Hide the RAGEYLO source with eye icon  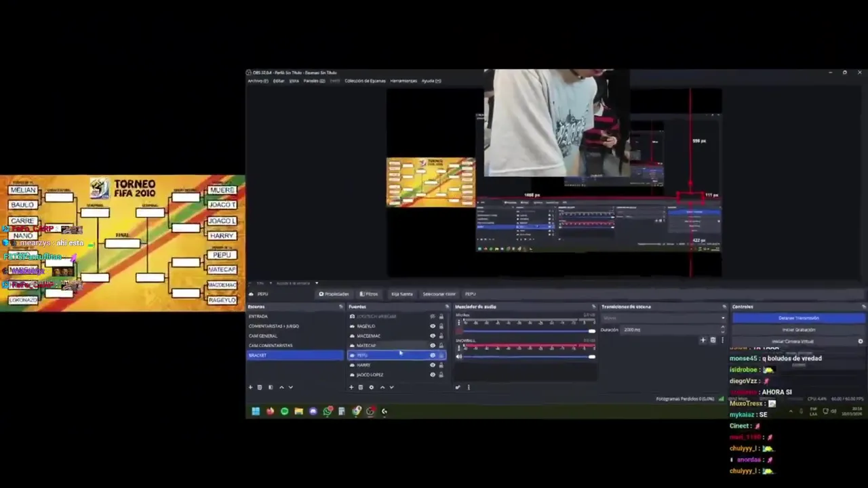click(x=433, y=326)
